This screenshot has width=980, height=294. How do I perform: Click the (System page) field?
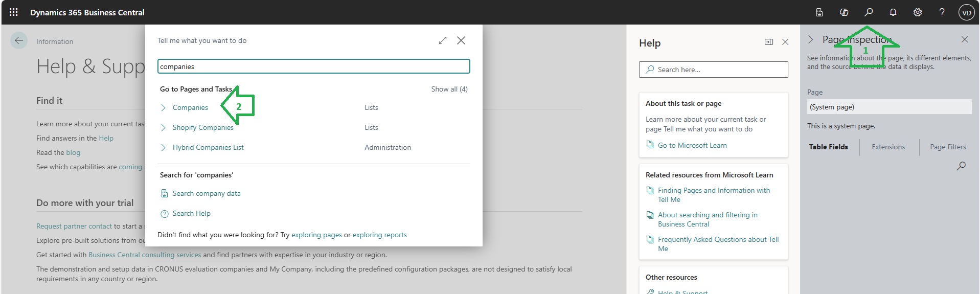tap(889, 107)
